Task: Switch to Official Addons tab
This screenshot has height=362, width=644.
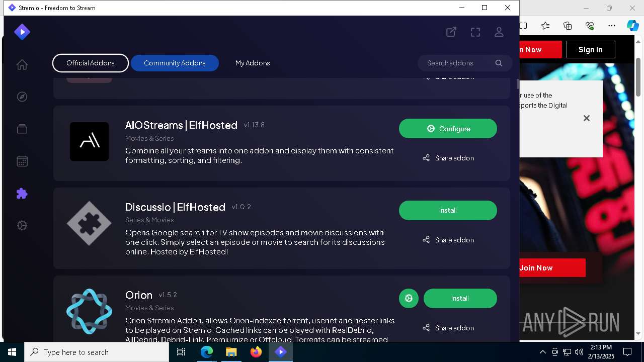Action: (x=91, y=63)
